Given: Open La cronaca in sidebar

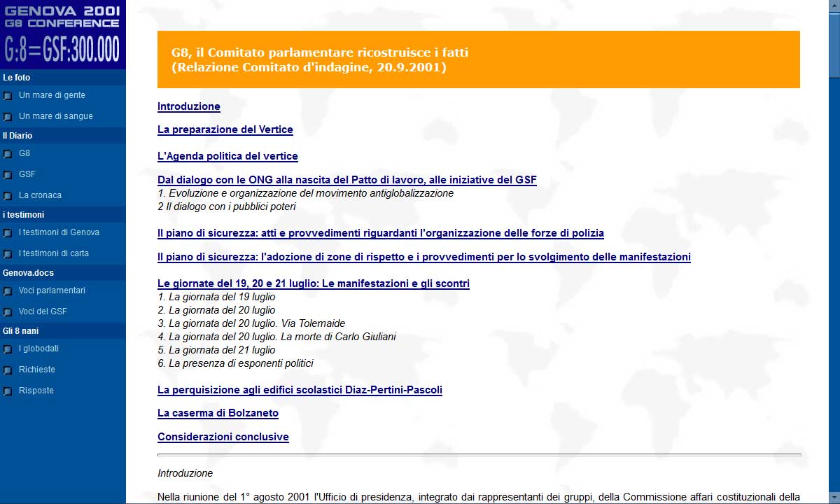Looking at the screenshot, I should click(40, 195).
